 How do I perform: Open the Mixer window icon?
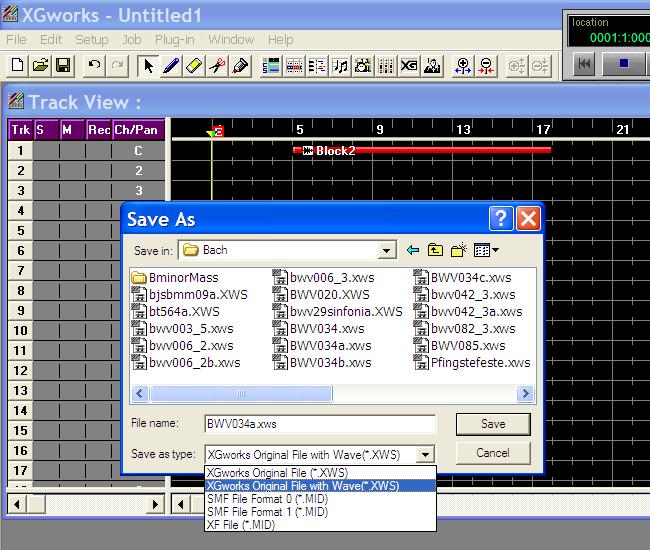point(386,65)
